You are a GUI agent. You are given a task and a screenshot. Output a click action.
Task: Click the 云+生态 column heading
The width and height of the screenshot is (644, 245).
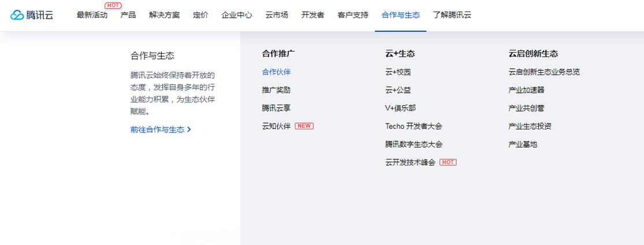click(x=400, y=54)
